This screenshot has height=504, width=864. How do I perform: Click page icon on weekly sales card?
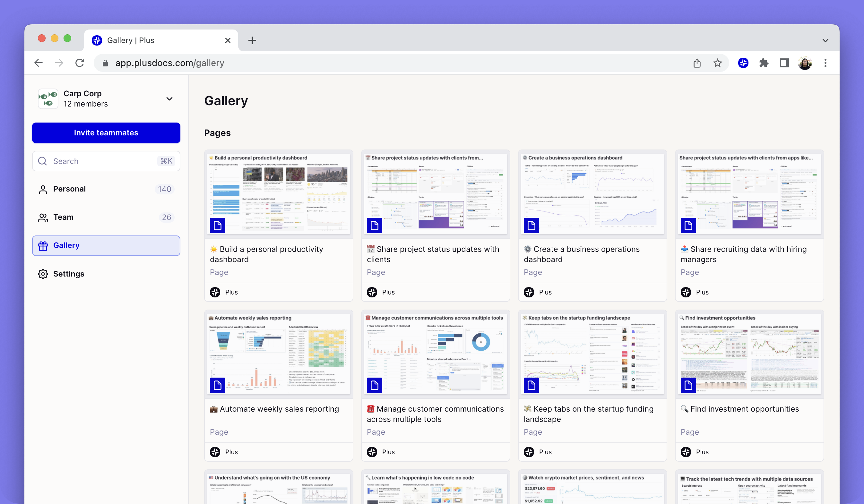point(217,385)
